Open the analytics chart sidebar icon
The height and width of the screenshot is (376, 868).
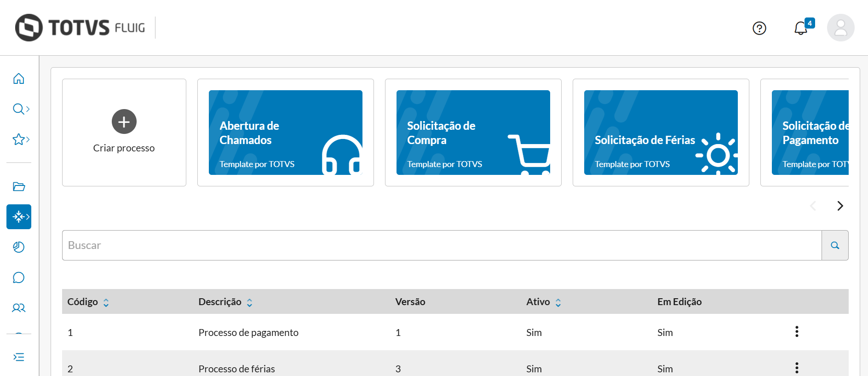tap(19, 247)
